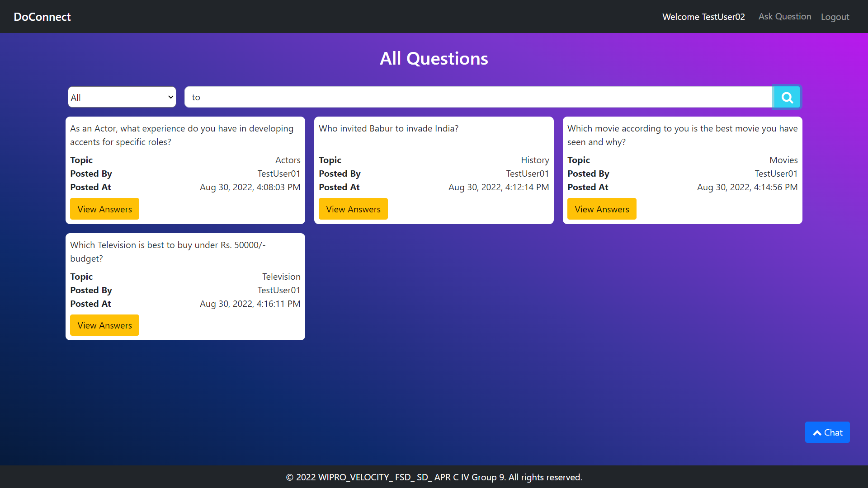868x488 pixels.
Task: Go to the DoConnect home brand link
Action: pos(42,17)
